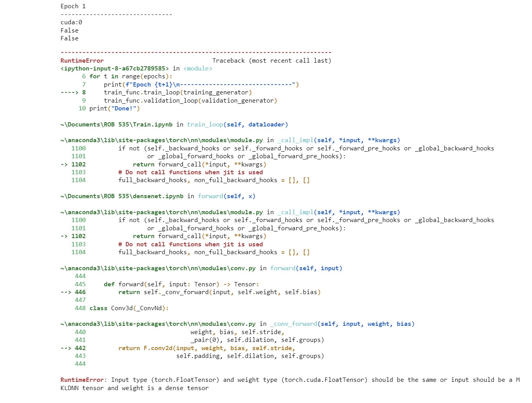Click the RuntimeError heading at traceback top
The height and width of the screenshot is (403, 532).
click(82, 61)
